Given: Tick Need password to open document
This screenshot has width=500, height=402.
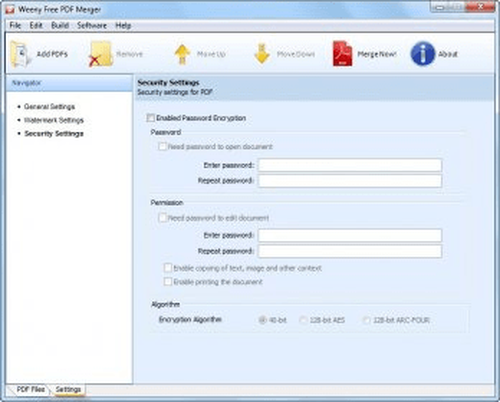Looking at the screenshot, I should 162,146.
